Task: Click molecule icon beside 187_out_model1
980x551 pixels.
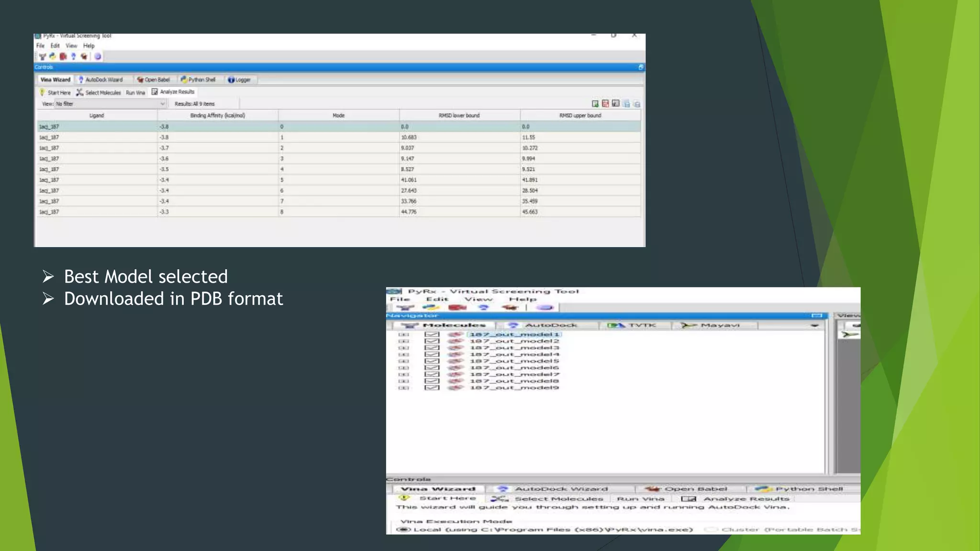Action: click(x=456, y=334)
